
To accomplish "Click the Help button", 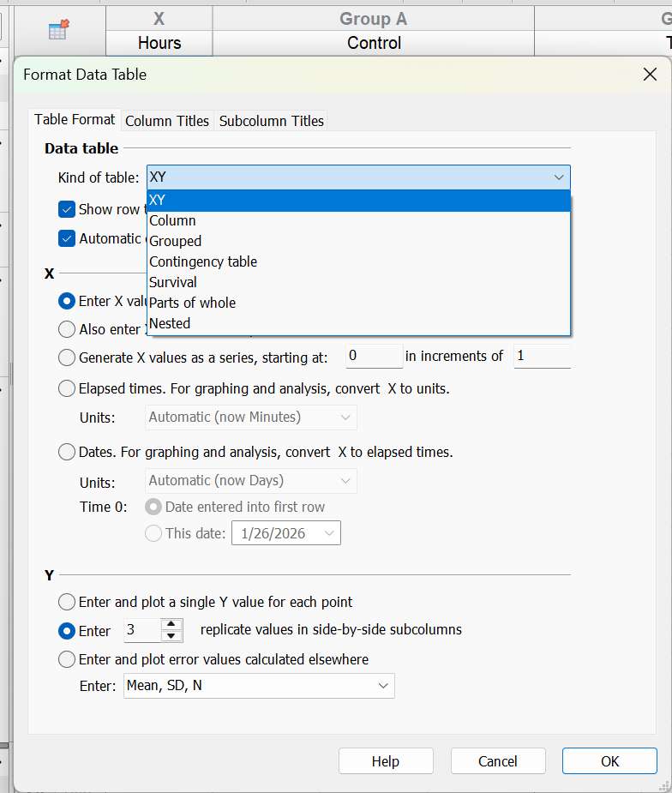I will pyautogui.click(x=386, y=761).
